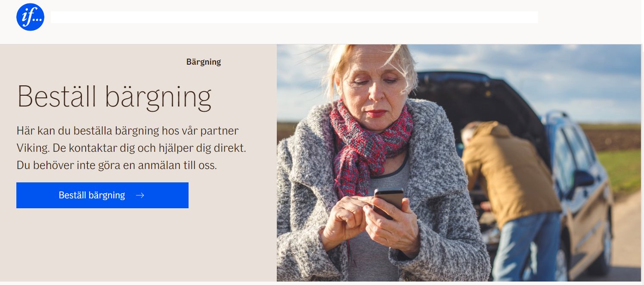Image resolution: width=644 pixels, height=285 pixels.
Task: Click the line starting Här kan du beställa
Action: 127,131
